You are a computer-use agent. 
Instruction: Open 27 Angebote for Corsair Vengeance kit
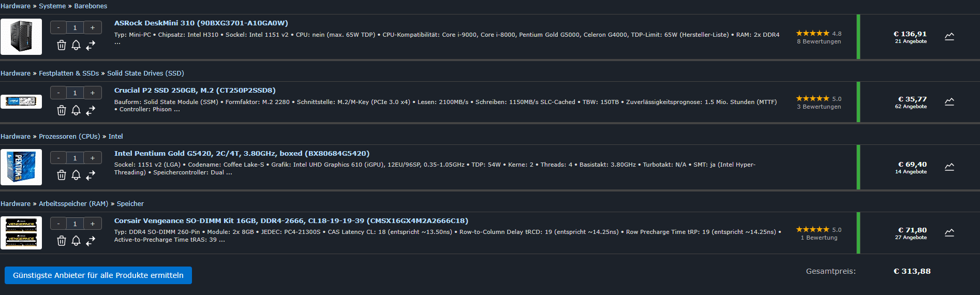coord(911,238)
